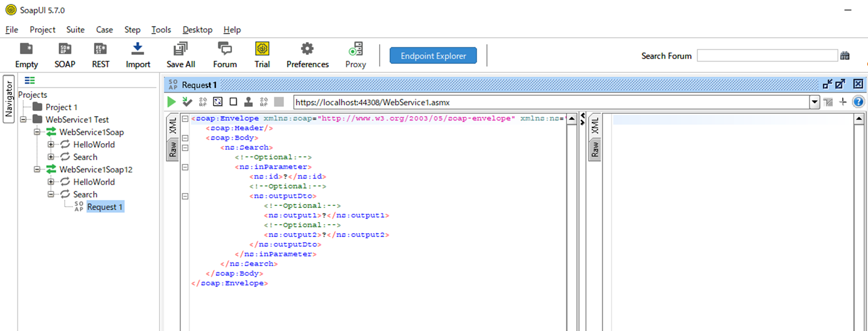
Task: Open the endpoint URL dropdown arrow
Action: [x=814, y=102]
